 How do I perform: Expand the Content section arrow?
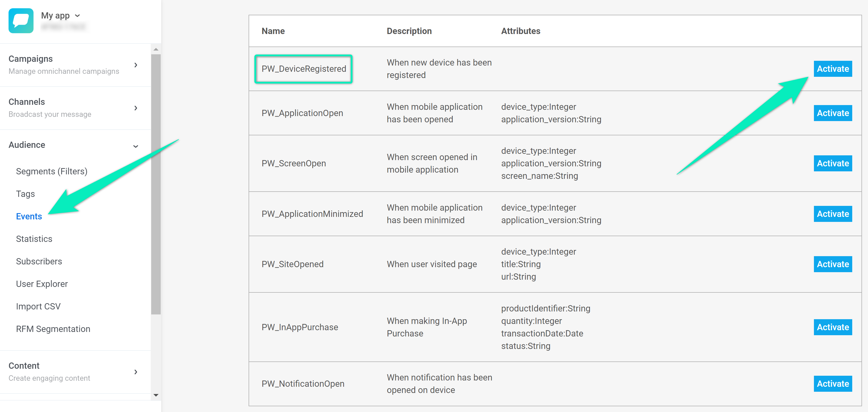tap(136, 372)
